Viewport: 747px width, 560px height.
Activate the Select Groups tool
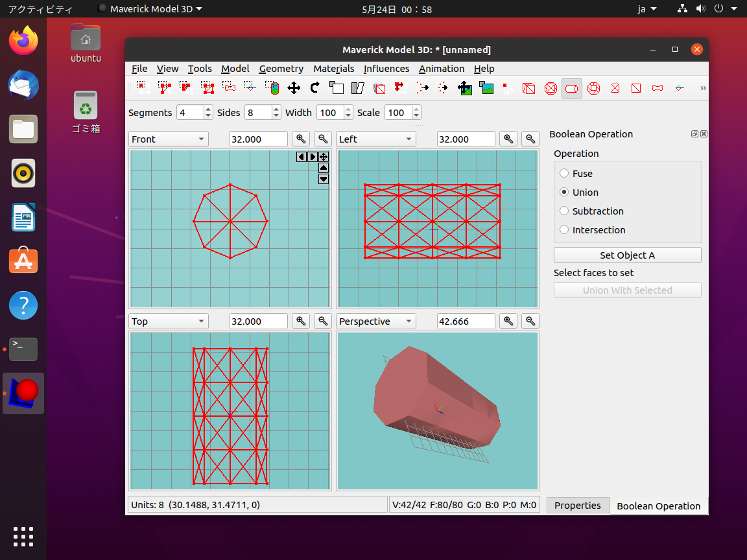coord(207,87)
